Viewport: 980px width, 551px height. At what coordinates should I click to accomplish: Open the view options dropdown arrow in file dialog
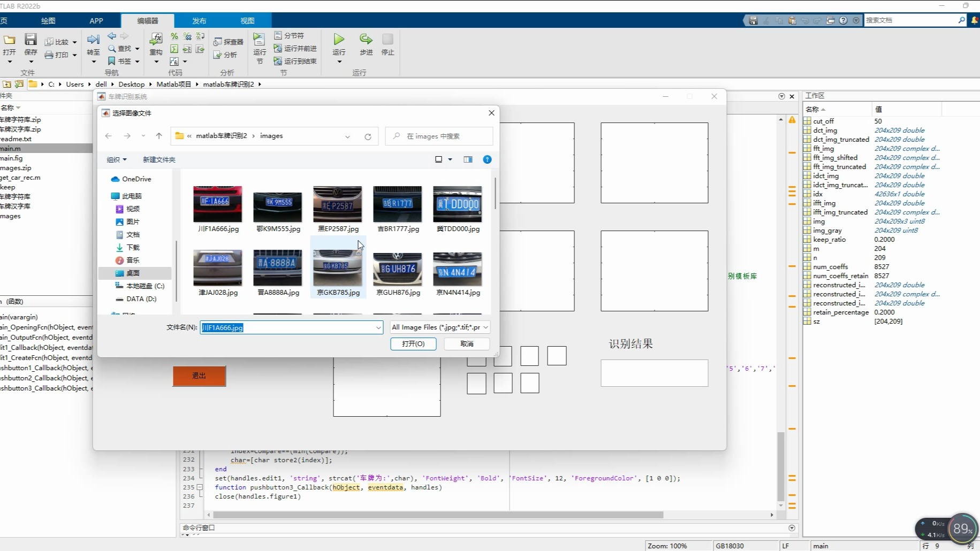click(x=450, y=159)
